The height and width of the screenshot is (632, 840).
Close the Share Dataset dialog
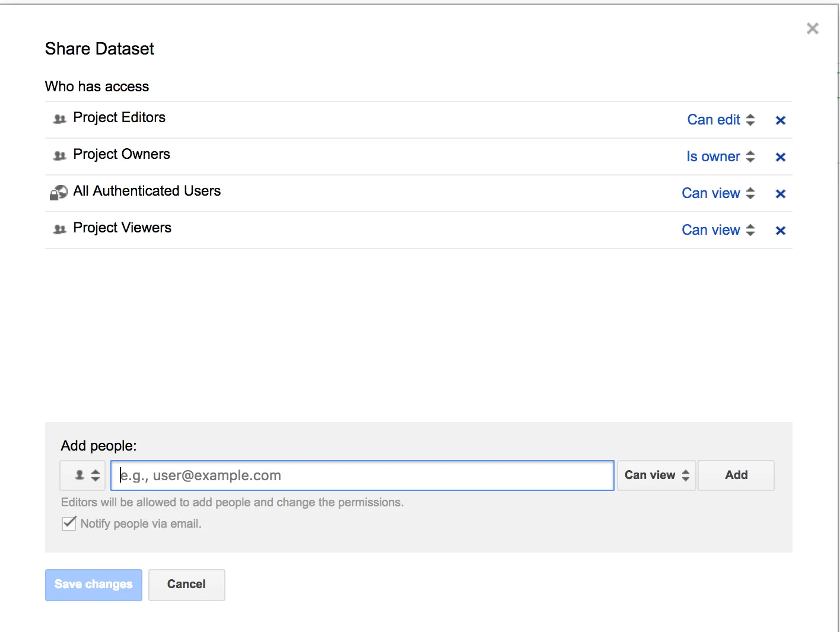(812, 28)
